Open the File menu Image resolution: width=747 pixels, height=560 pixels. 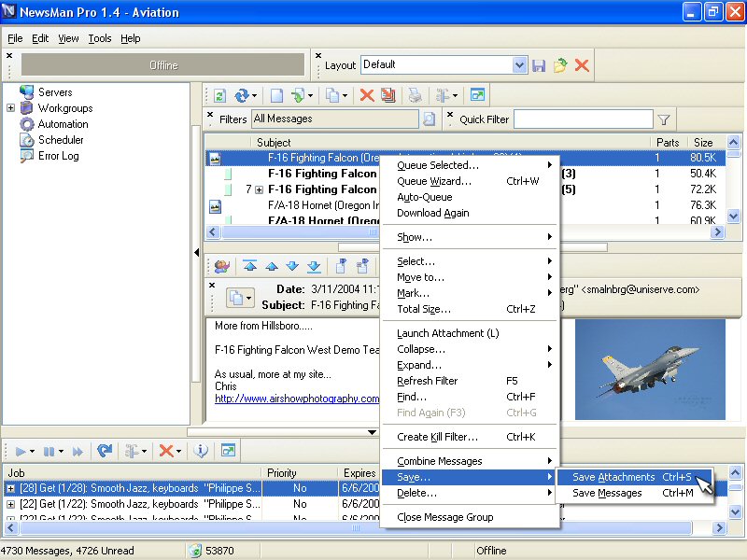[15, 38]
